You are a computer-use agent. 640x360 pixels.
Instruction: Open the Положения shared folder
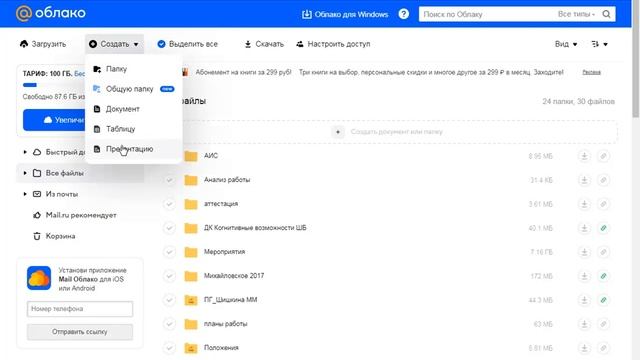(221, 348)
